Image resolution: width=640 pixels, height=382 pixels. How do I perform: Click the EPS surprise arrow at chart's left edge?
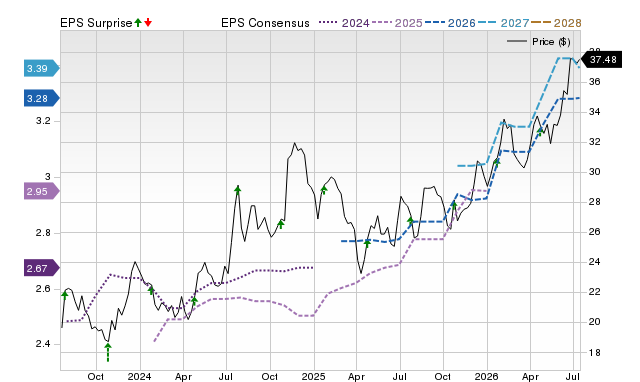click(64, 295)
